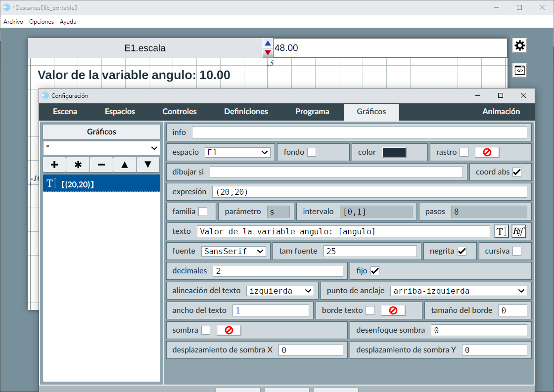Increase E1.escala with the up arrow

coord(268,44)
